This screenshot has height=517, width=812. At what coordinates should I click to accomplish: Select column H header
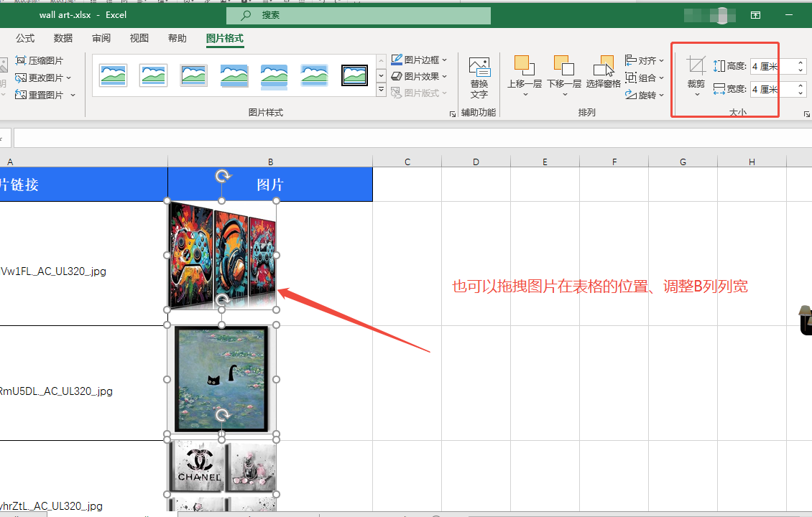(x=752, y=162)
